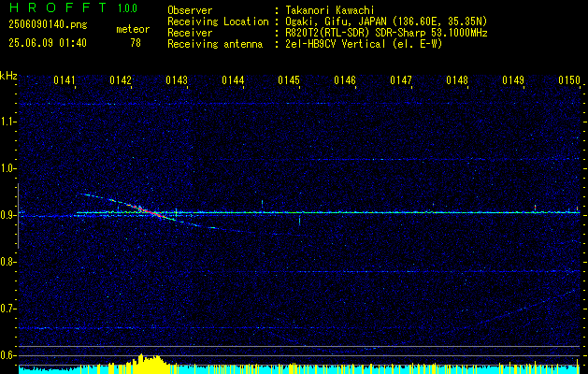The image size is (588, 374).
Task: Click time marker 0150
Action: (569, 80)
